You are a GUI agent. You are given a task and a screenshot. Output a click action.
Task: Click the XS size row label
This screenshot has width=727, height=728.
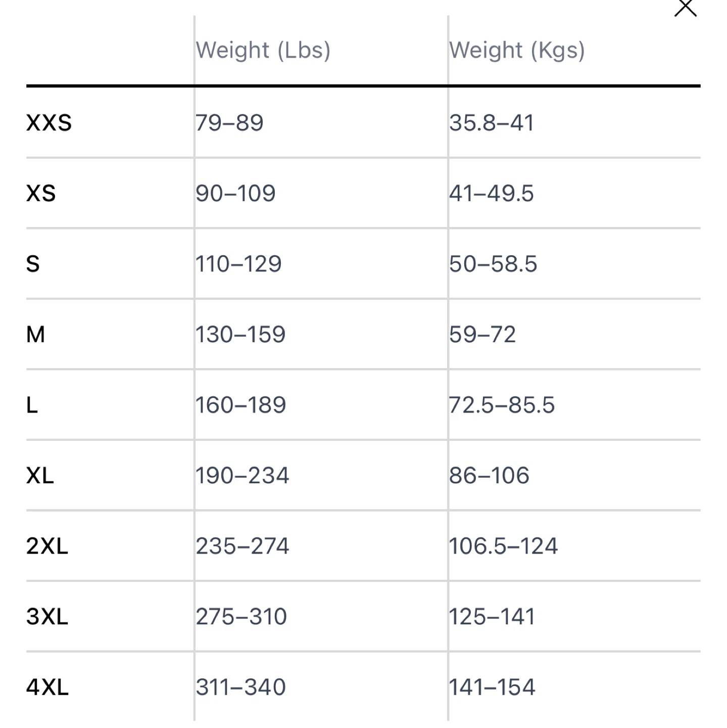(41, 193)
